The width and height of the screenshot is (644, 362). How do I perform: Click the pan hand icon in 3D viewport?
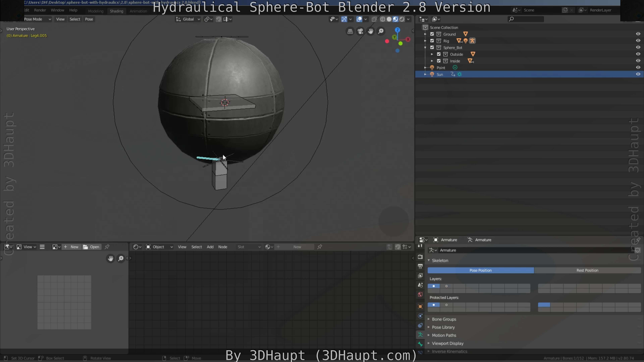coord(370,31)
